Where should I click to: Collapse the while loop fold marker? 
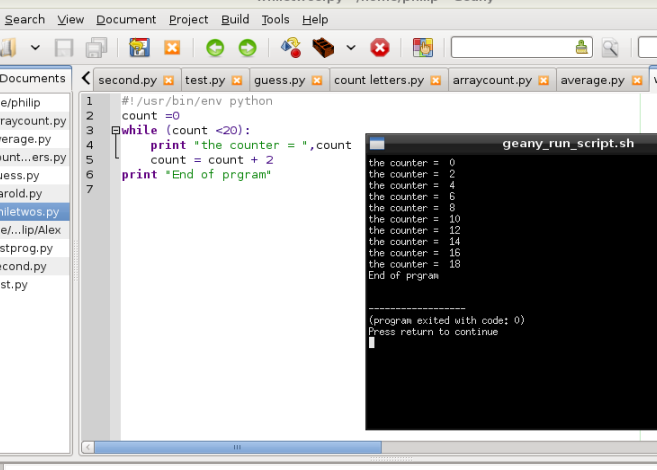[x=115, y=130]
